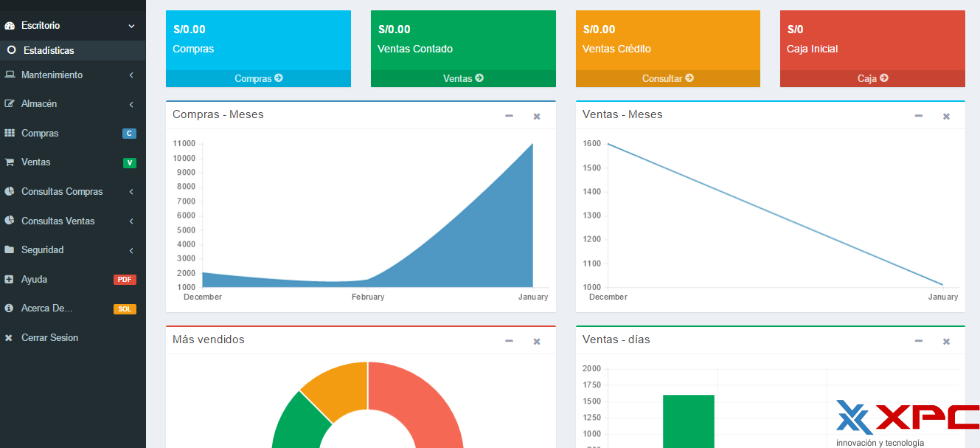
Task: Click the 'Compras - Meses' panel title
Action: click(x=218, y=114)
